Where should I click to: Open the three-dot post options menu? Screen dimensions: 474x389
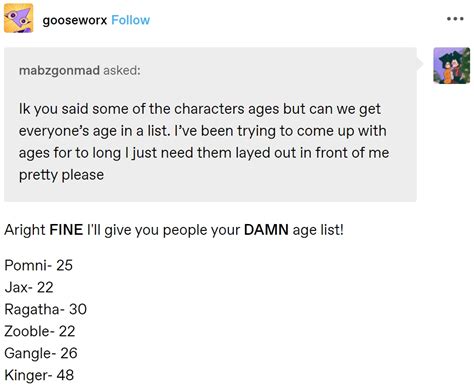click(x=455, y=19)
